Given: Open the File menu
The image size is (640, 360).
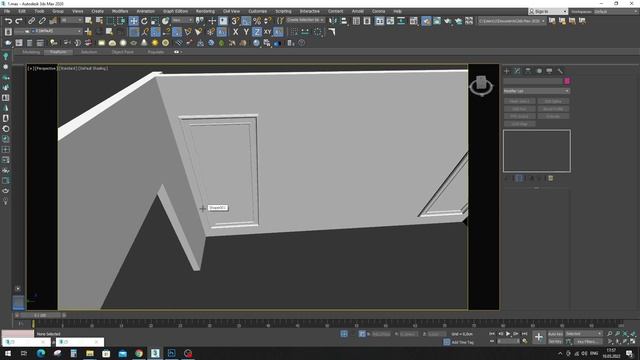Looking at the screenshot, I should click(x=7, y=11).
